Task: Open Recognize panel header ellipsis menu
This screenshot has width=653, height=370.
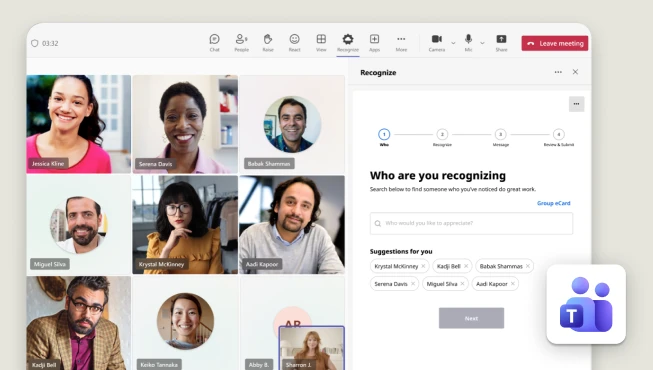Action: click(x=558, y=72)
